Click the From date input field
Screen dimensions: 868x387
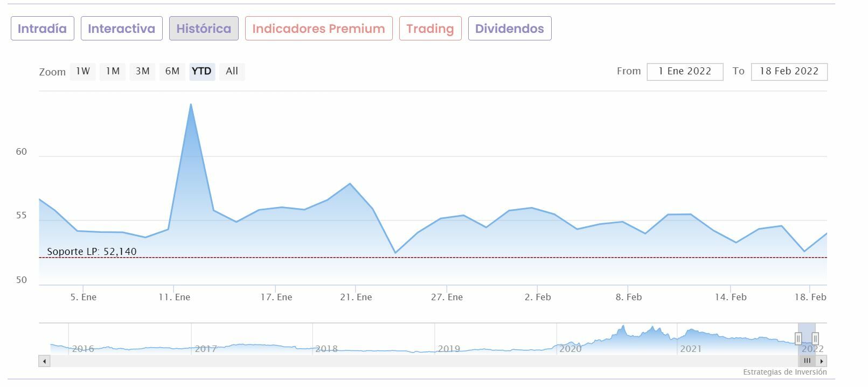tap(685, 71)
